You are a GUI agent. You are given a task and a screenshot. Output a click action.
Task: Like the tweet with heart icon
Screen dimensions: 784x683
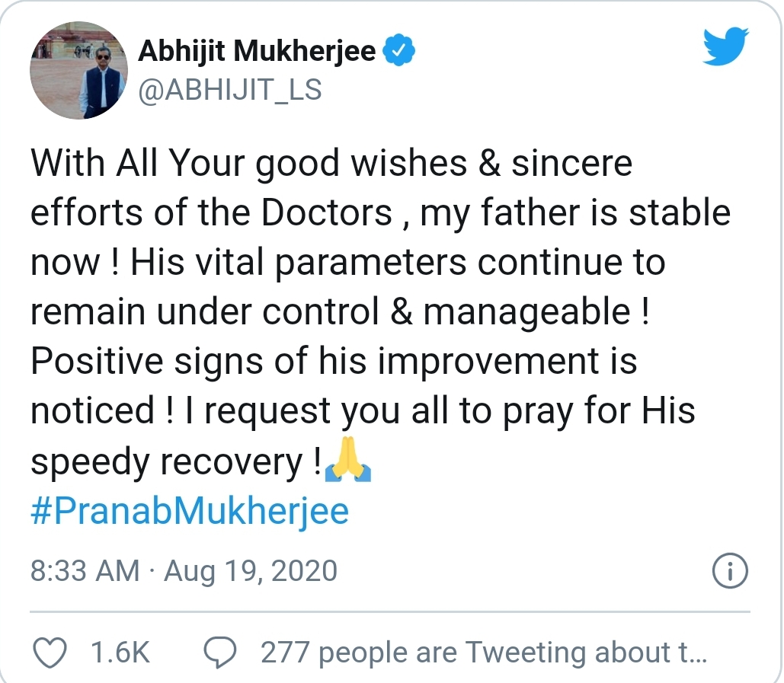coord(50,652)
